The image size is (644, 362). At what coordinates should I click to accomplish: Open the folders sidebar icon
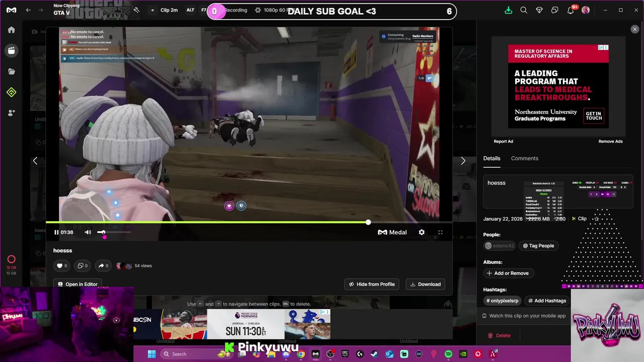tap(11, 71)
